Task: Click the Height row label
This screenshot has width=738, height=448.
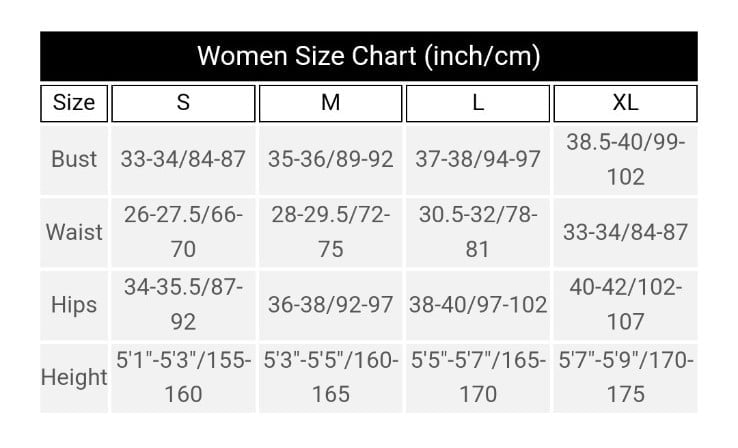Action: [74, 378]
